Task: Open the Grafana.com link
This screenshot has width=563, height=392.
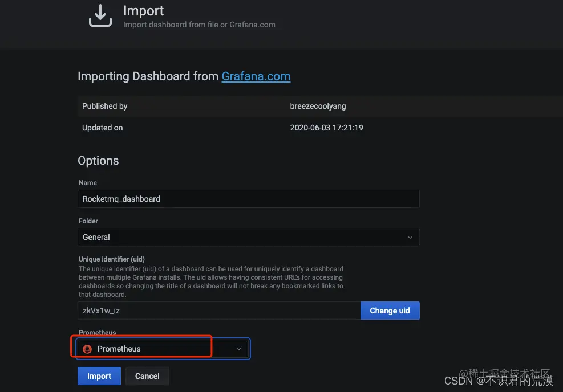Action: pos(256,76)
